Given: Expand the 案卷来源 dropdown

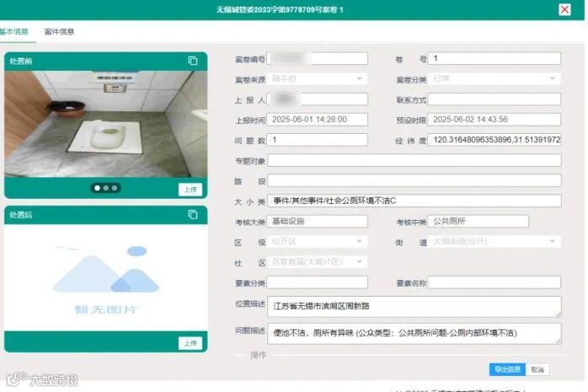Looking at the screenshot, I should coord(317,78).
